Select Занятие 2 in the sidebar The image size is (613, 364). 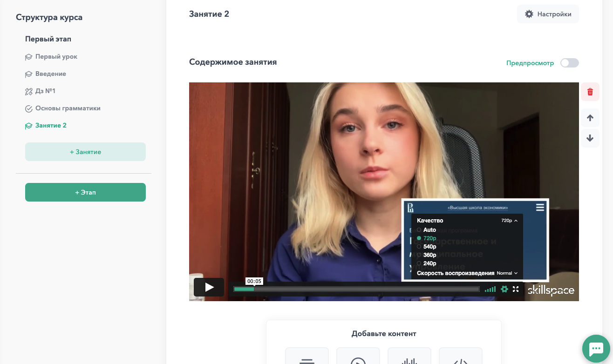click(x=46, y=125)
